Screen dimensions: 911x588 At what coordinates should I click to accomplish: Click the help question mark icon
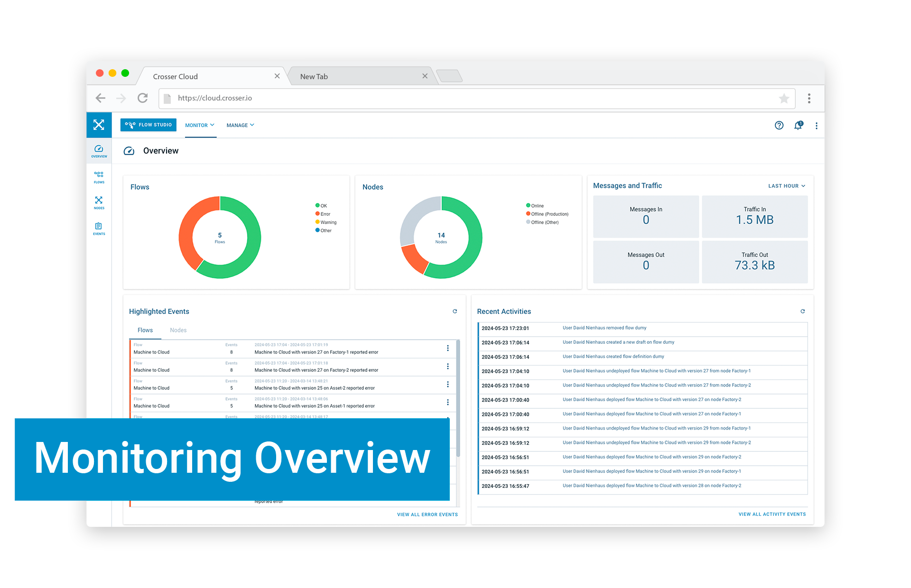[778, 126]
